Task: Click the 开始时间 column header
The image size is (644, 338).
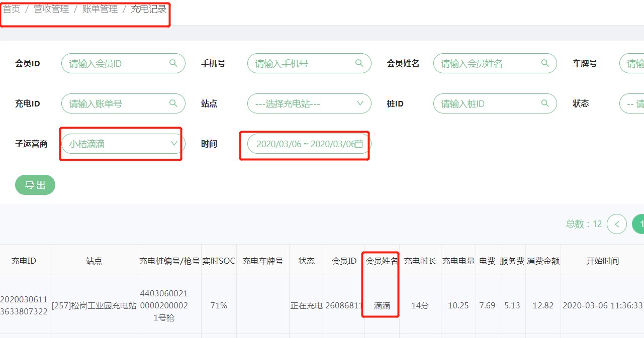Action: click(x=602, y=261)
